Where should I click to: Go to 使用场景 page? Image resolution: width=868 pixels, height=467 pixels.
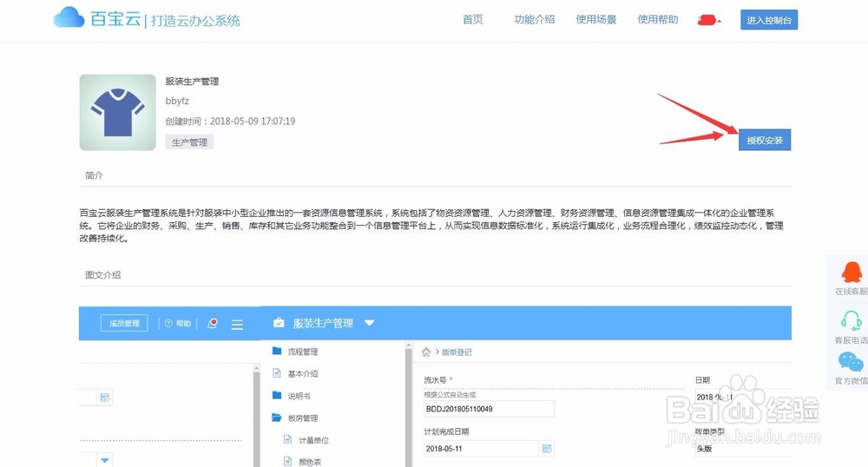(x=596, y=19)
